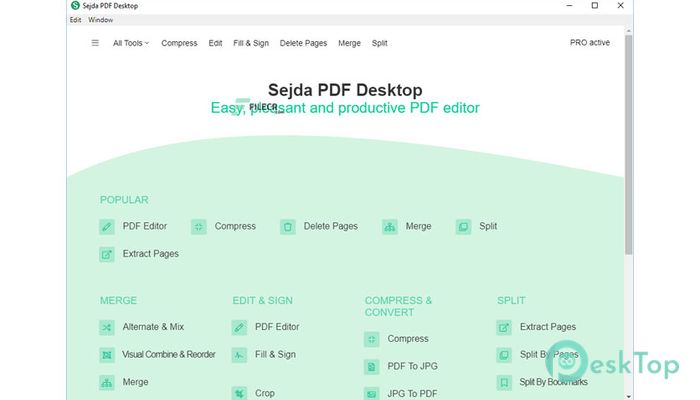Open the hamburger menu icon
The image size is (700, 400).
pyautogui.click(x=95, y=43)
